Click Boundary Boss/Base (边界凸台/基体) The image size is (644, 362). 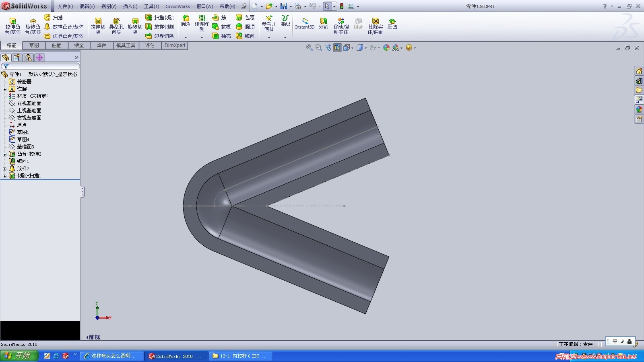pos(64,36)
